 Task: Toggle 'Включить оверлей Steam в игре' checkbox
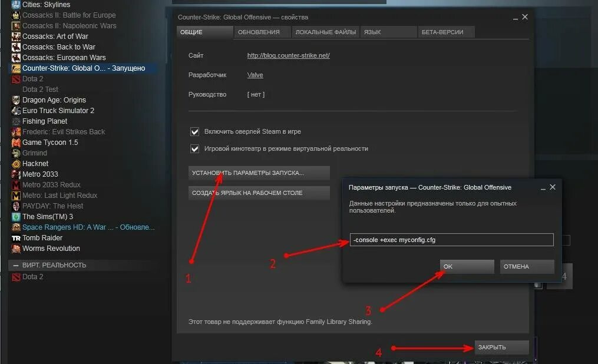point(194,132)
